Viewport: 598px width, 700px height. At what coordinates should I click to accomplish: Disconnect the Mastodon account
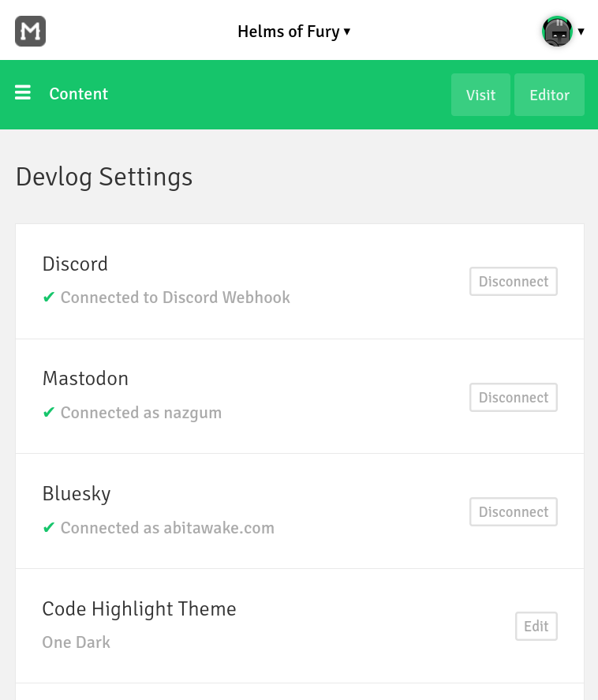[514, 397]
